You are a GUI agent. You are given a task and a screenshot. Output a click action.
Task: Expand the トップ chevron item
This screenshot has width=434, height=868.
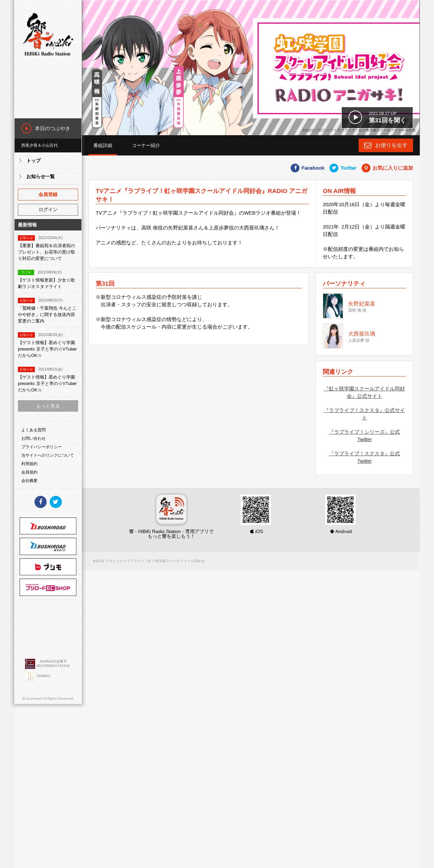[48, 161]
